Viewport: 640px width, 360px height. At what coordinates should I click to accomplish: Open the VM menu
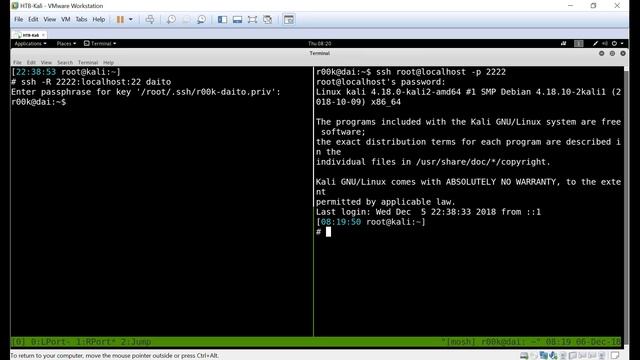[x=66, y=19]
